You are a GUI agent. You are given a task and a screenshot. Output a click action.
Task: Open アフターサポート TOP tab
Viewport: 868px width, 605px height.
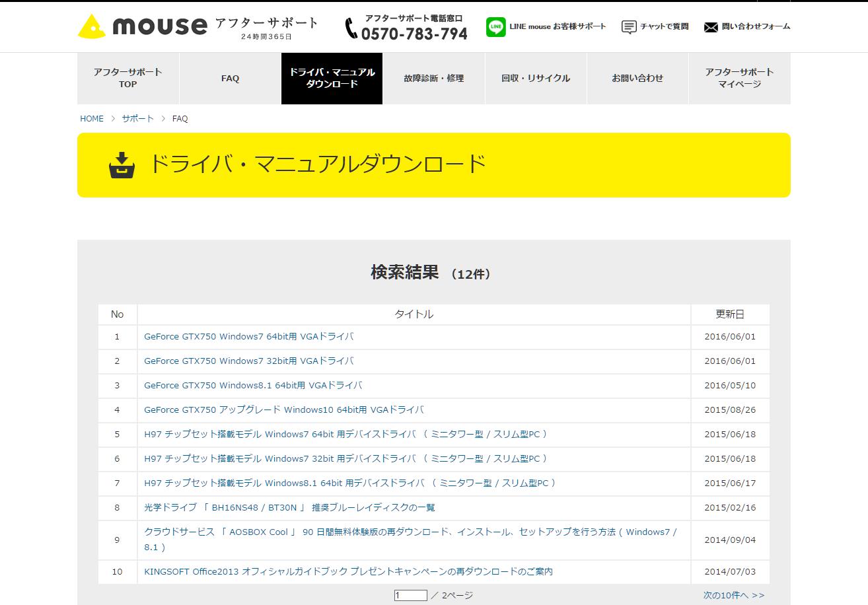128,78
